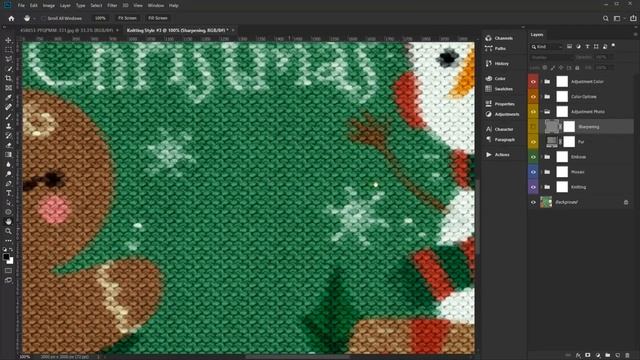The width and height of the screenshot is (640, 360).
Task: Click the 100% zoom button
Action: click(x=100, y=18)
